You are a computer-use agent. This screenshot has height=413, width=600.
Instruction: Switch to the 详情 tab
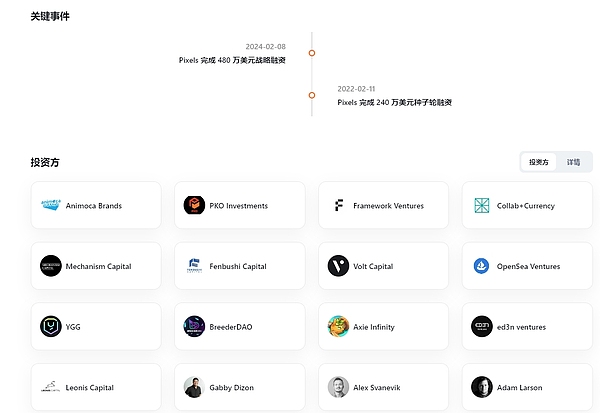(x=573, y=162)
